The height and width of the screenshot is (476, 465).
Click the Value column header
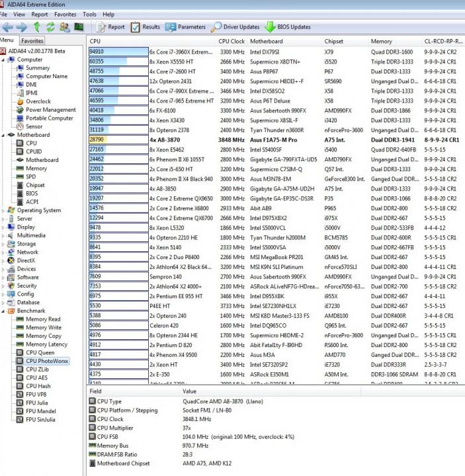[x=270, y=391]
